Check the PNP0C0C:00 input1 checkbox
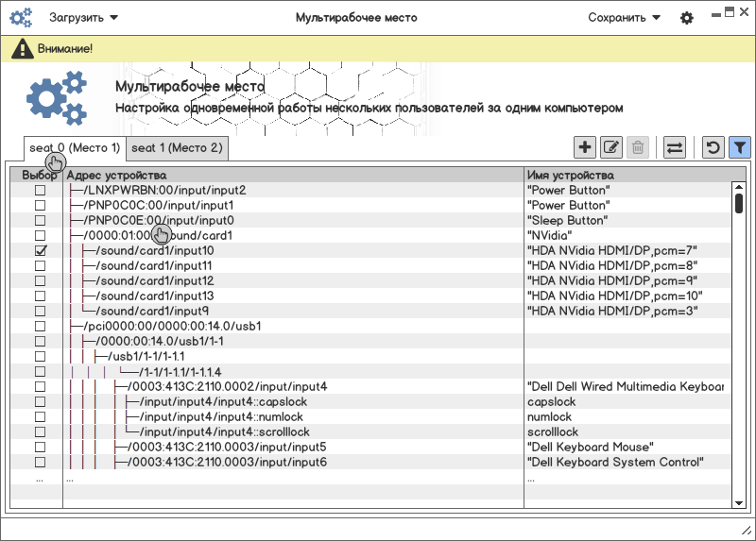Screen dimensions: 756x541 [x=40, y=205]
